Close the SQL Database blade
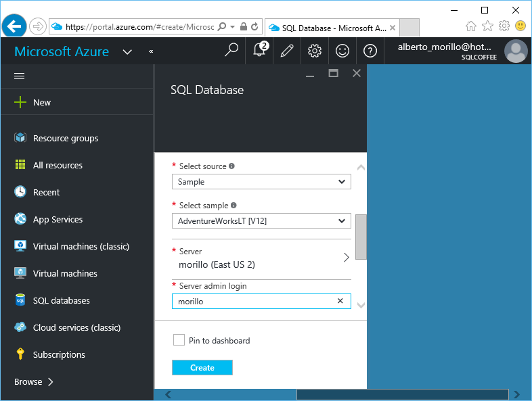The height and width of the screenshot is (401, 532). pos(356,73)
